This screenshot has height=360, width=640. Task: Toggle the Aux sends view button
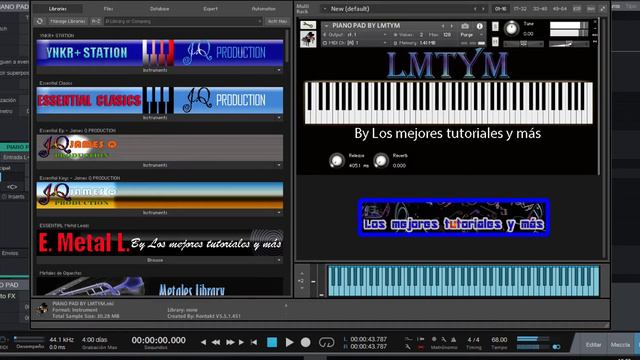(591, 9)
